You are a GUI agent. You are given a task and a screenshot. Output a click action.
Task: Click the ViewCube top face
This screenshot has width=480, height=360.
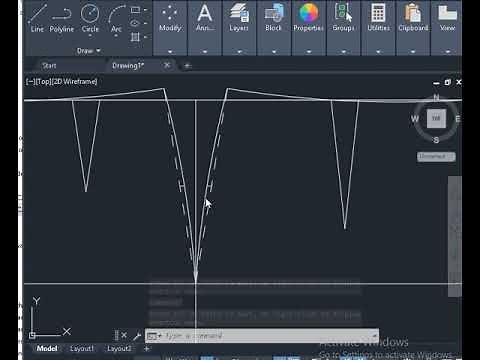pyautogui.click(x=436, y=118)
